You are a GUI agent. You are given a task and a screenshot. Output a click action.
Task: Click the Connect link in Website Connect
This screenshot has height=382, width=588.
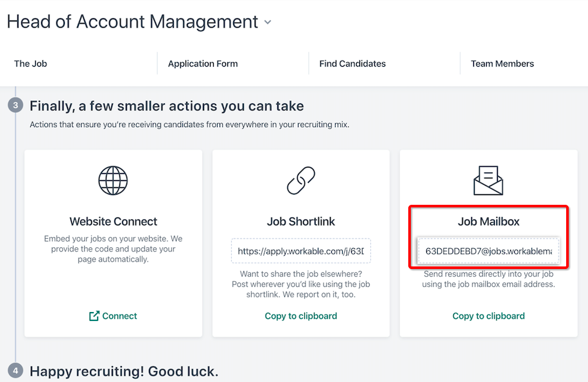(x=119, y=316)
